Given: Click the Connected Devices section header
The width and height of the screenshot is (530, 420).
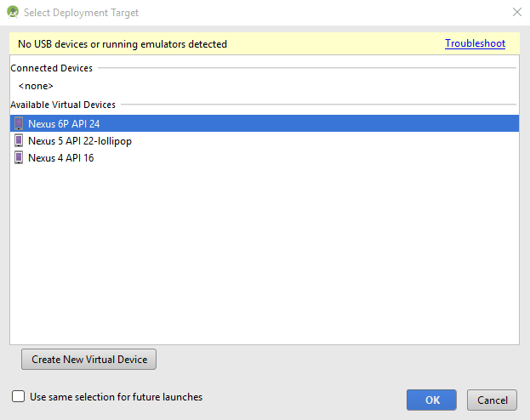Looking at the screenshot, I should pos(52,68).
